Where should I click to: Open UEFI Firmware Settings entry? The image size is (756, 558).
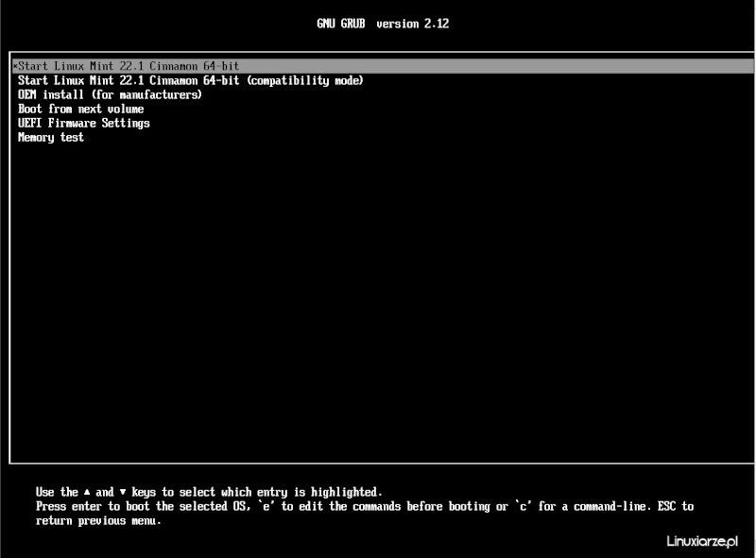[x=84, y=124]
